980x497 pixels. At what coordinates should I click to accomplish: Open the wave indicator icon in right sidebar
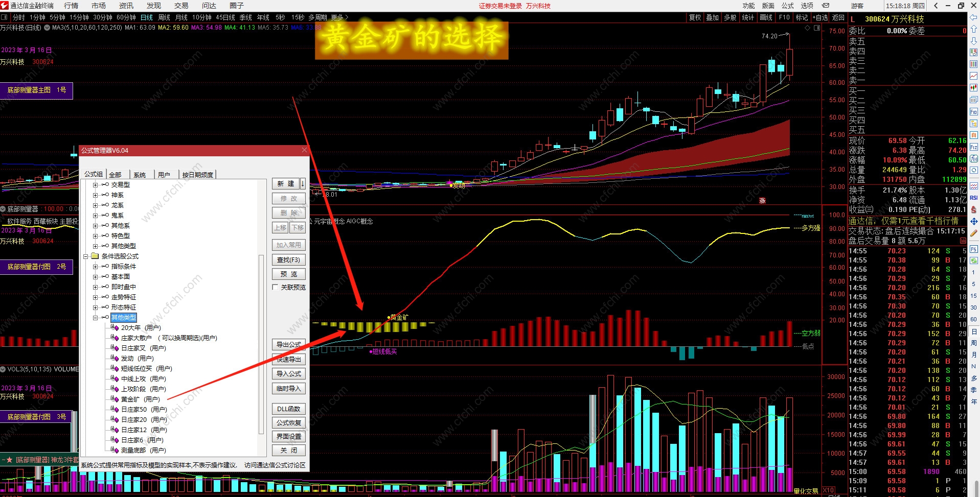click(973, 186)
